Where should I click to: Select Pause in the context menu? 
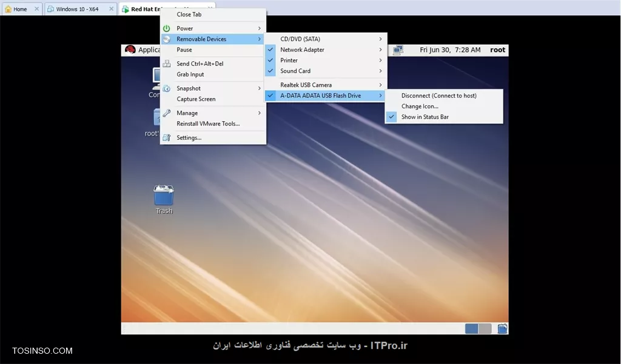tap(213, 50)
